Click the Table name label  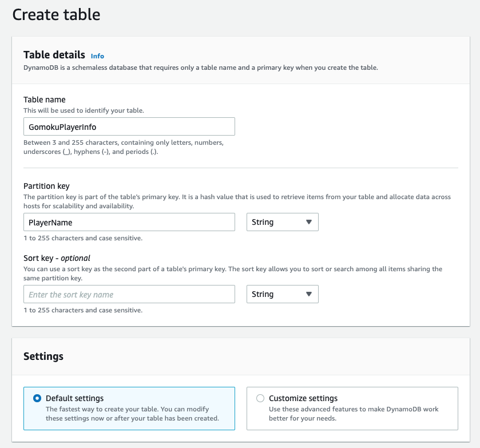click(x=45, y=100)
